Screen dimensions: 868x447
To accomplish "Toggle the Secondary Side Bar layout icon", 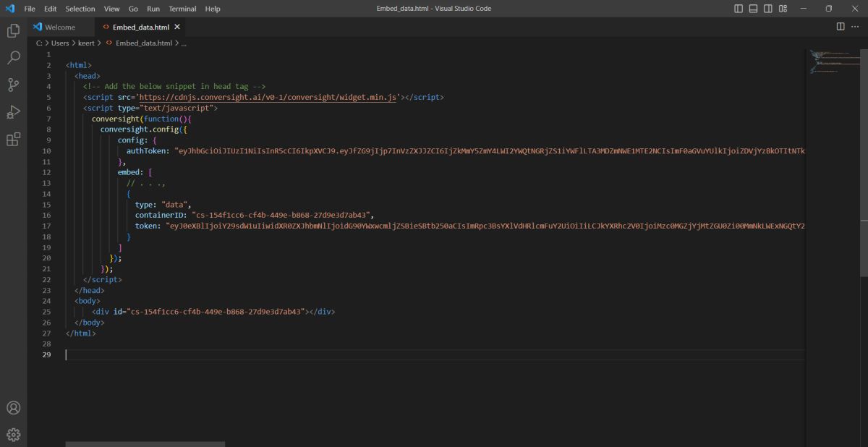I will 767,9.
